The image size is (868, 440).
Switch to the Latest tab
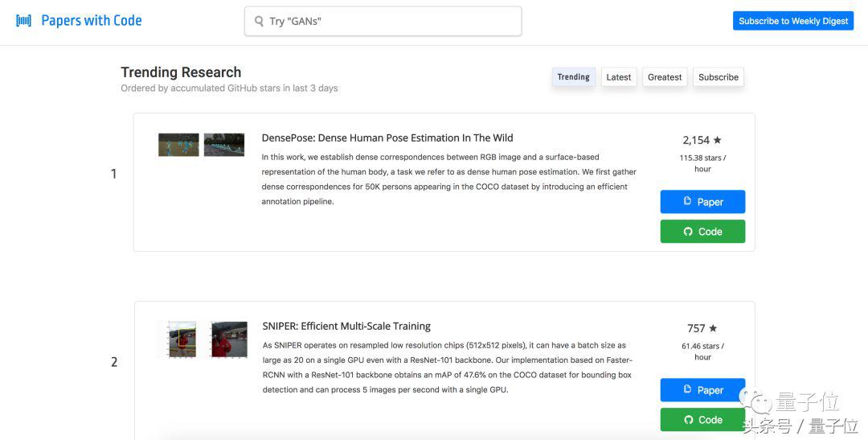click(x=618, y=77)
